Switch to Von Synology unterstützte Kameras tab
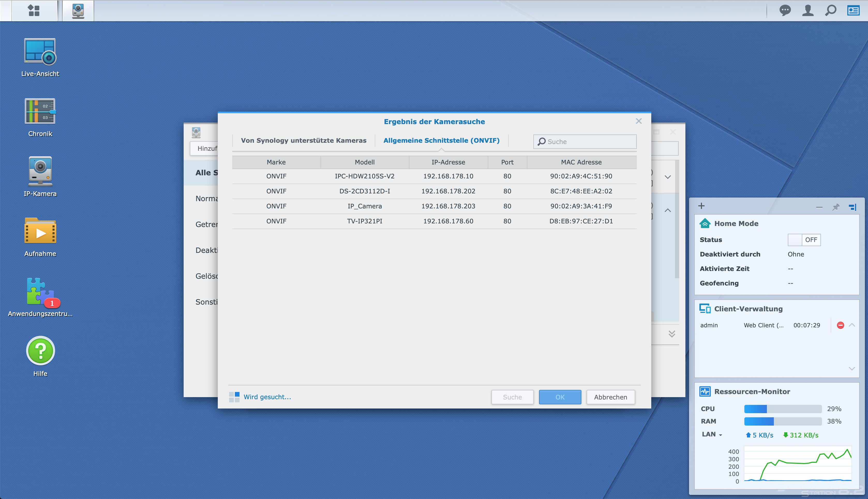 click(x=303, y=140)
